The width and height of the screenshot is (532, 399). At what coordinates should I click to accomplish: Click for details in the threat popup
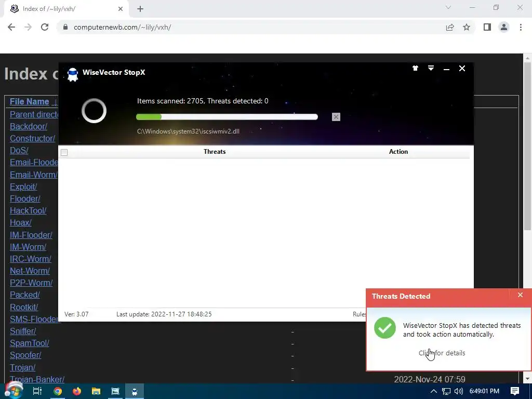(x=442, y=353)
